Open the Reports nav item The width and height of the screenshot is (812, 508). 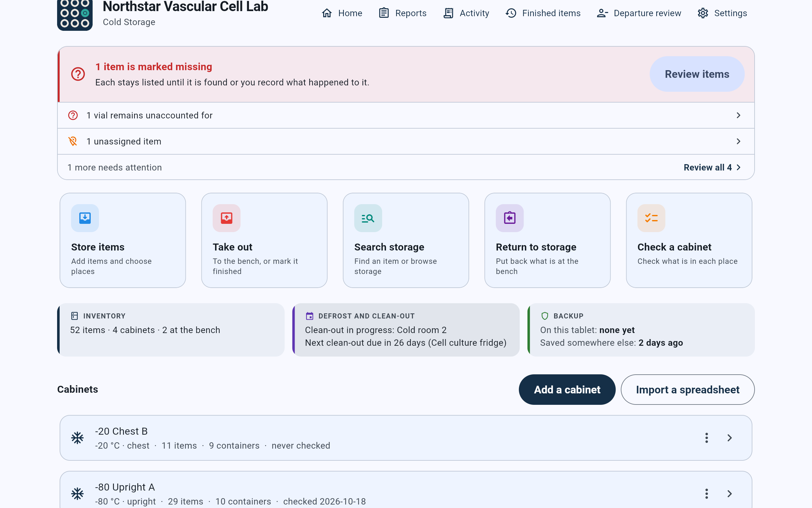point(403,13)
